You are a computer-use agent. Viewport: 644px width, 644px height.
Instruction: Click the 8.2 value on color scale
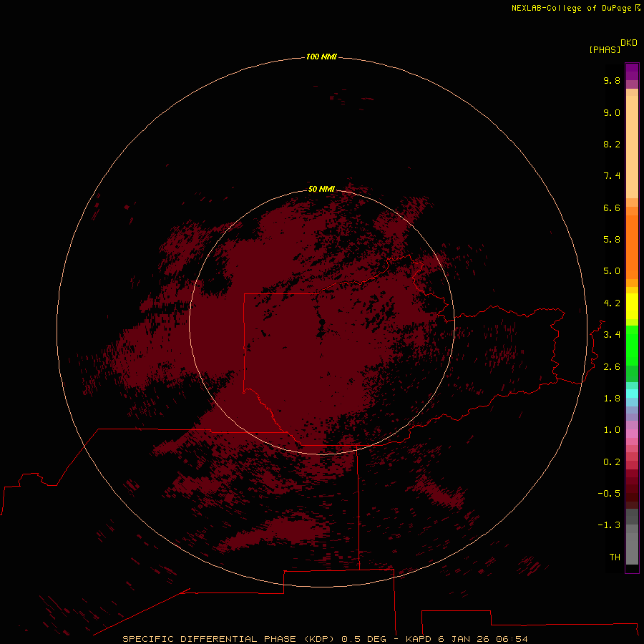(x=612, y=144)
